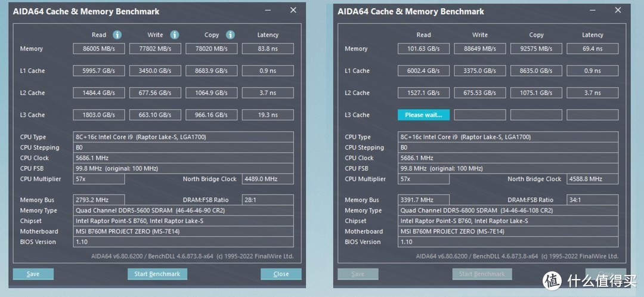Close the right AIDA64 window via title bar X
The height and width of the screenshot is (297, 644).
click(618, 10)
